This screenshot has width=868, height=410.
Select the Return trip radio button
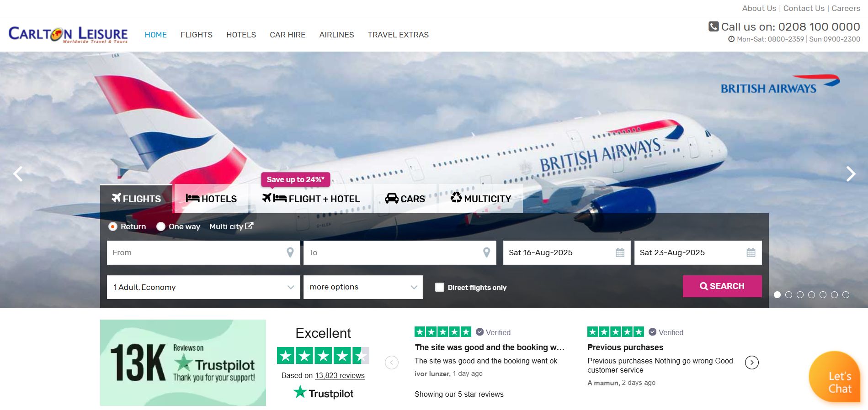coord(113,226)
